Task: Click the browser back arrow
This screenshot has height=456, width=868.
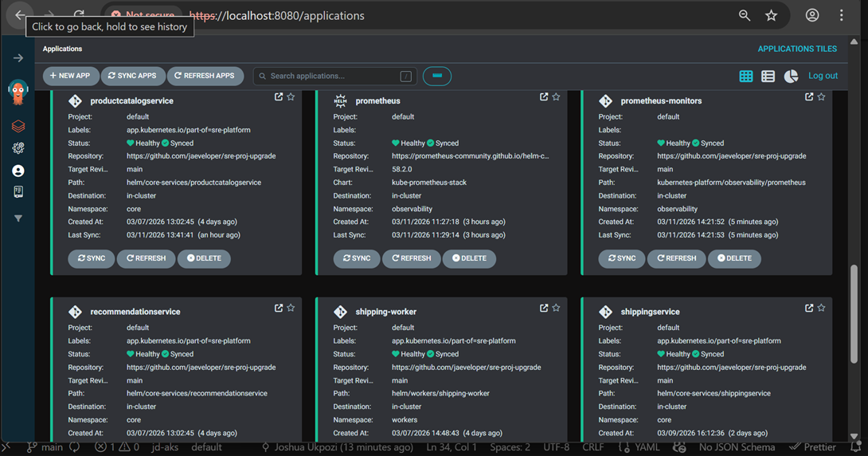Action: coord(20,15)
